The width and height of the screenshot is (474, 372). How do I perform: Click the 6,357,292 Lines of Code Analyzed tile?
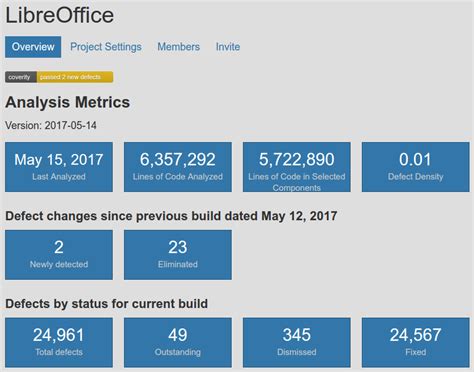178,167
